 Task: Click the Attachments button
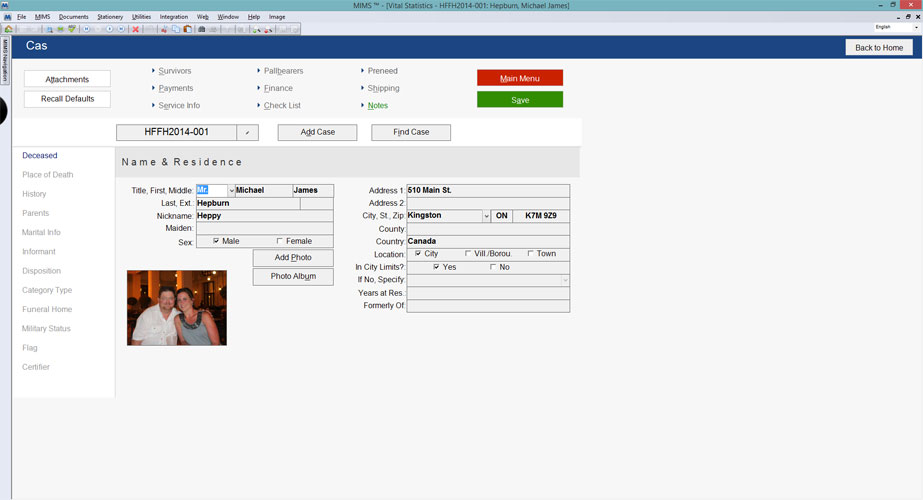(x=67, y=79)
